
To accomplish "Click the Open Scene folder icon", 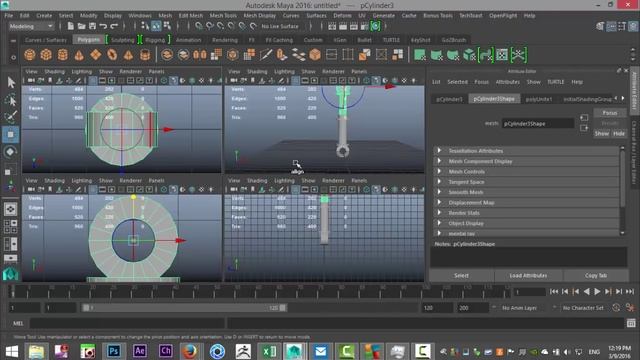I will pos(81,26).
